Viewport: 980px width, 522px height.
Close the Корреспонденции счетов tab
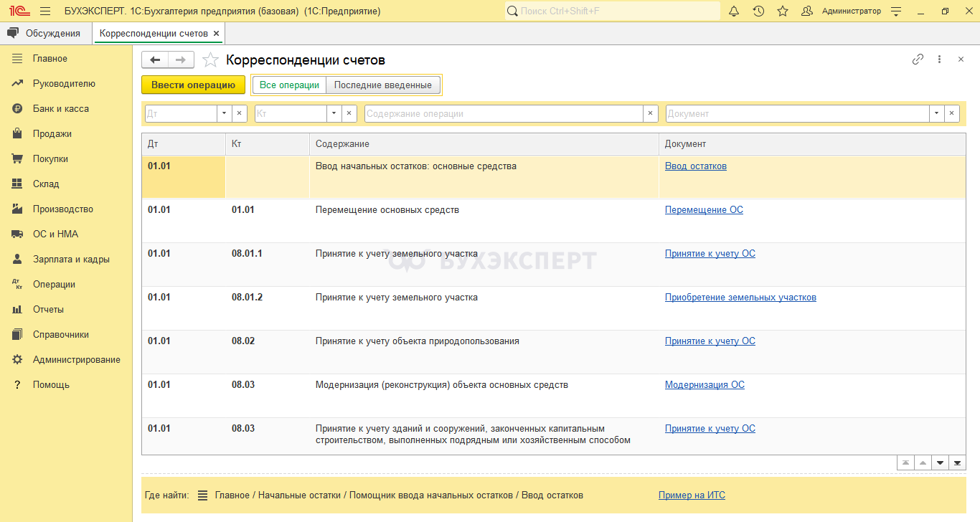click(216, 33)
